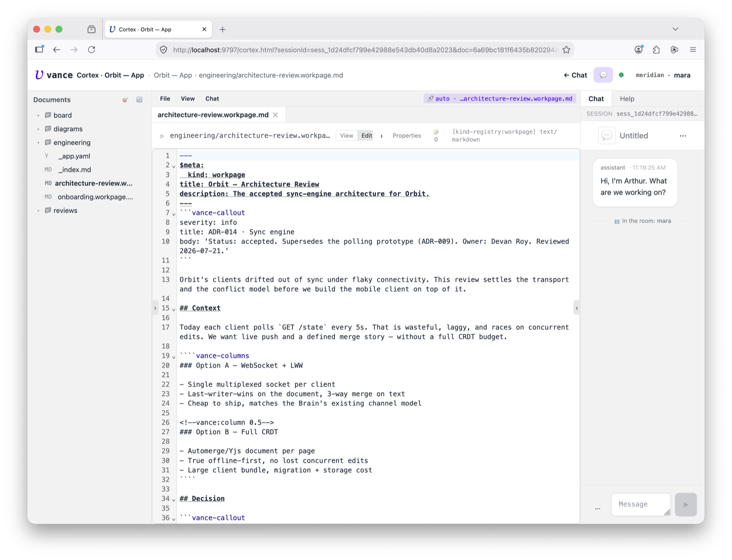Click the download arrow icon beside Edit
The image size is (732, 560).
tap(382, 136)
